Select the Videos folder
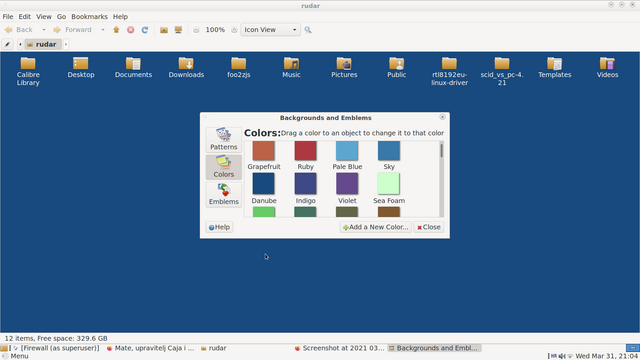 [x=607, y=68]
